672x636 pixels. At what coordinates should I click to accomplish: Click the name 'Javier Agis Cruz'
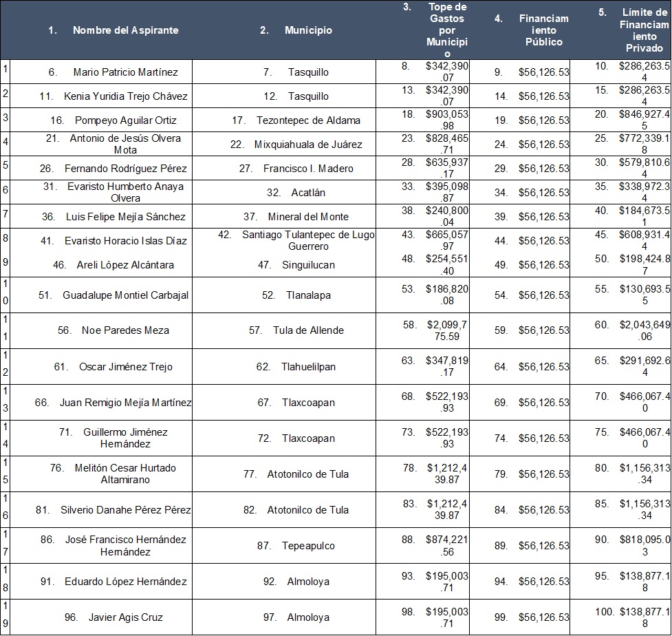126,617
